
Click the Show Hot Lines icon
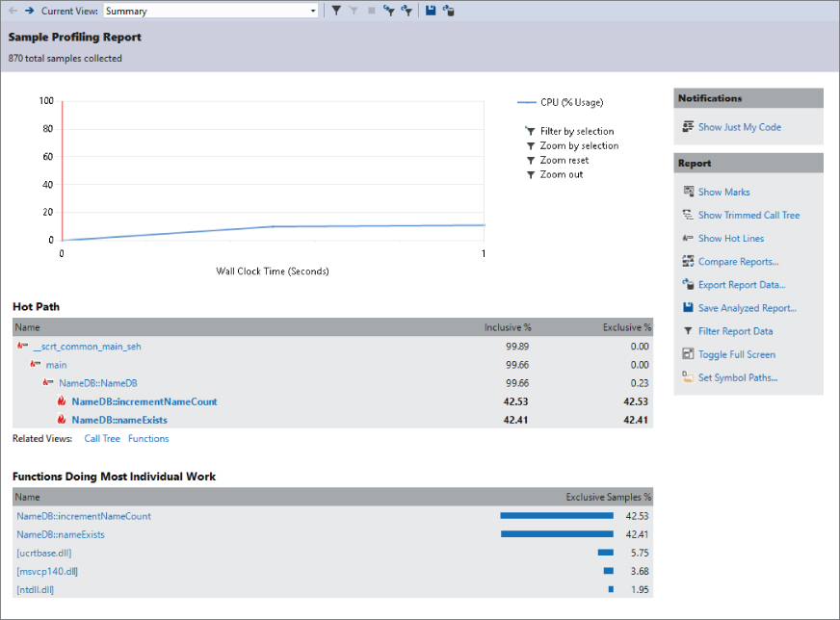(688, 238)
